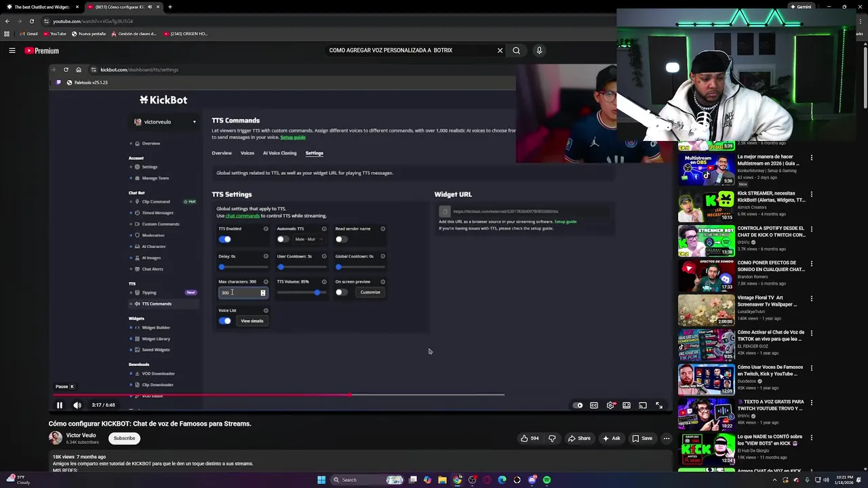
Task: Open Windows Start menu
Action: [321, 480]
